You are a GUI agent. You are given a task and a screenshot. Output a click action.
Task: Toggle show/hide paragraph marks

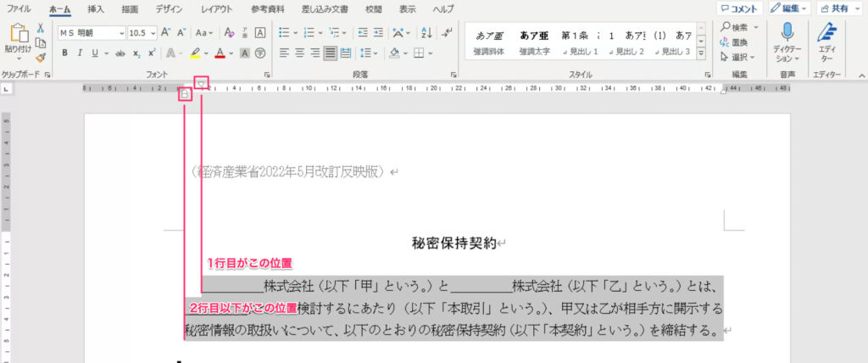click(x=447, y=33)
